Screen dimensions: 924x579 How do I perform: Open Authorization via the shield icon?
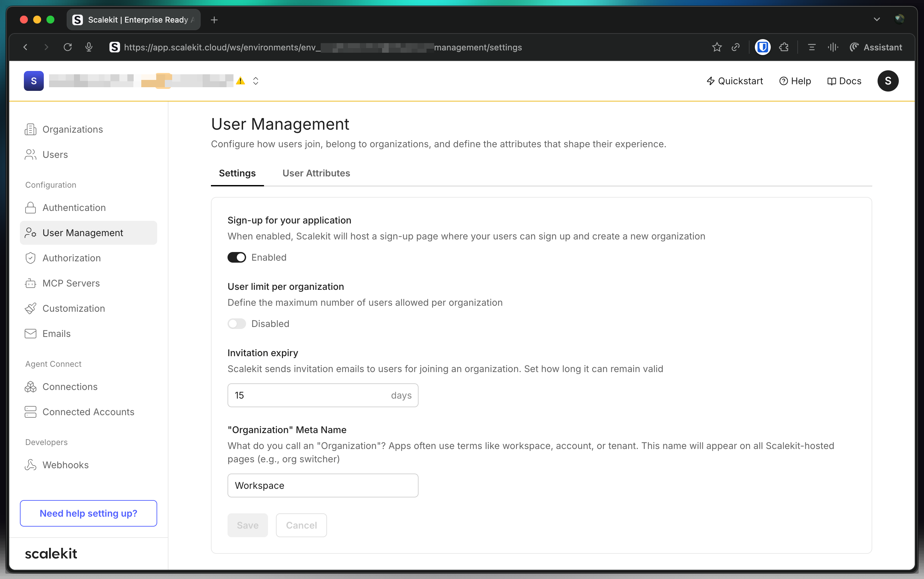pos(30,258)
